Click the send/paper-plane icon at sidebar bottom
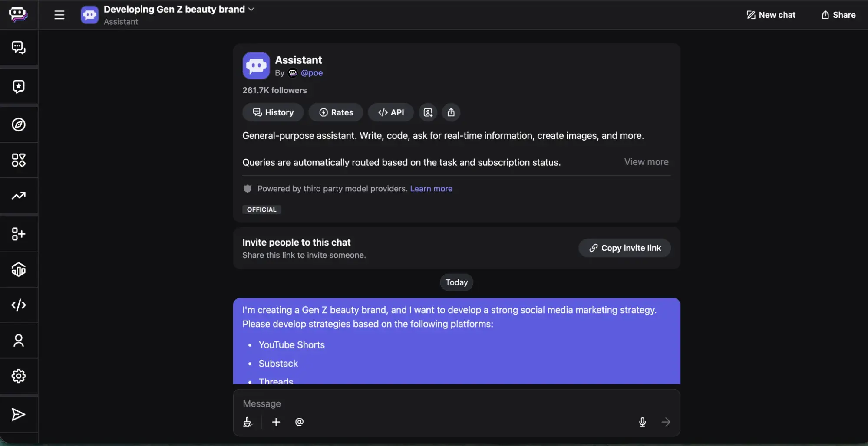This screenshot has width=868, height=446. (x=18, y=414)
